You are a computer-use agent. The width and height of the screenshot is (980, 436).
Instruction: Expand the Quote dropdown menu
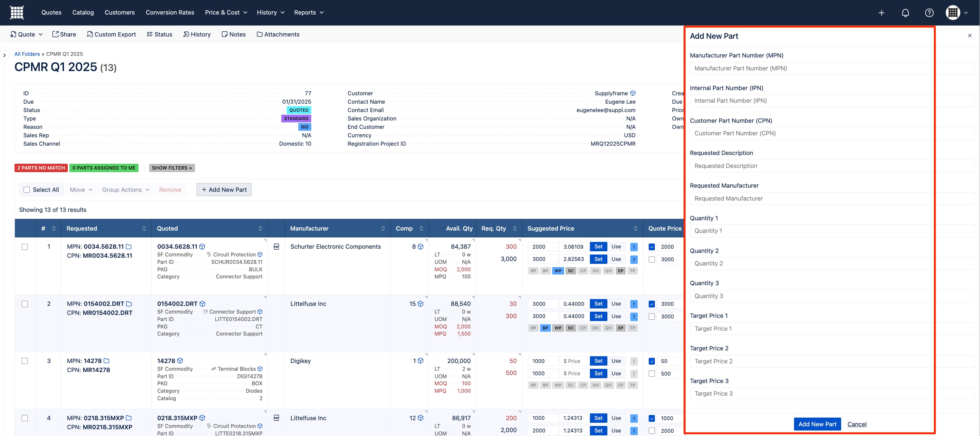pos(26,34)
